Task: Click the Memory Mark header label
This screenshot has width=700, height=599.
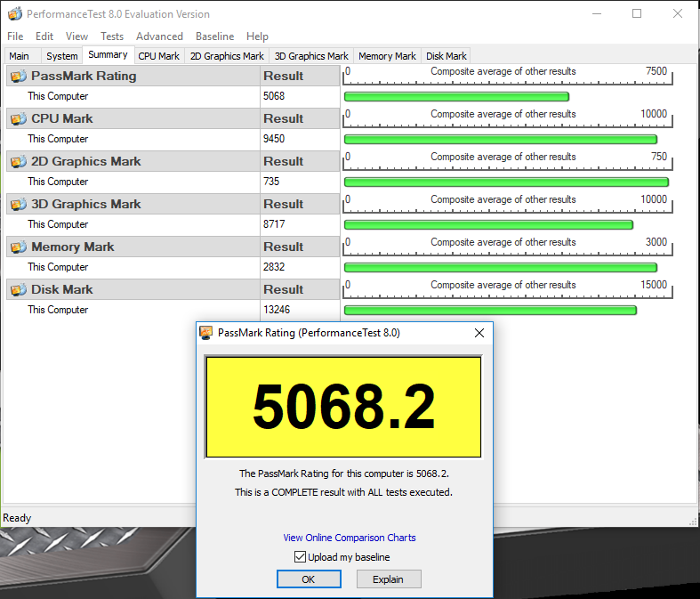Action: point(73,247)
